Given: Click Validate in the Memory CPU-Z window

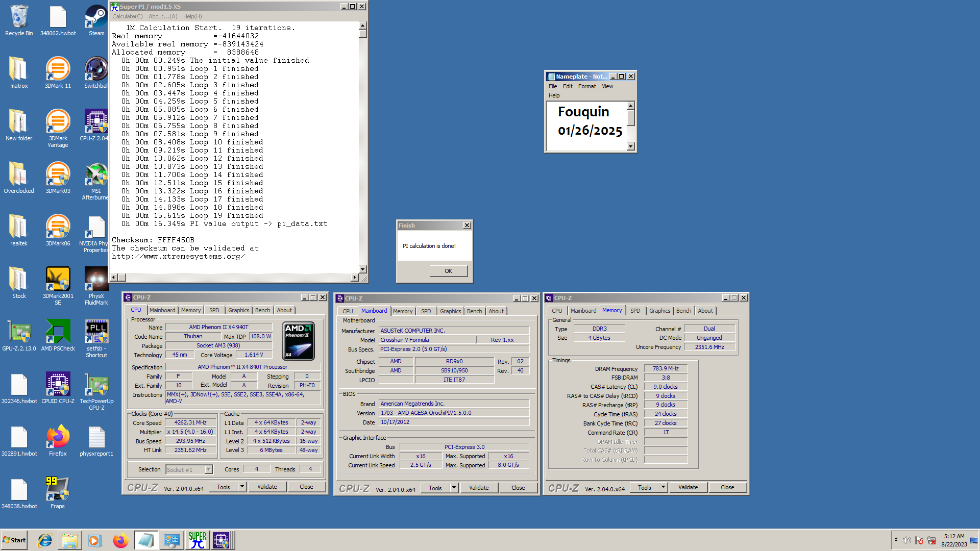Looking at the screenshot, I should pyautogui.click(x=688, y=487).
